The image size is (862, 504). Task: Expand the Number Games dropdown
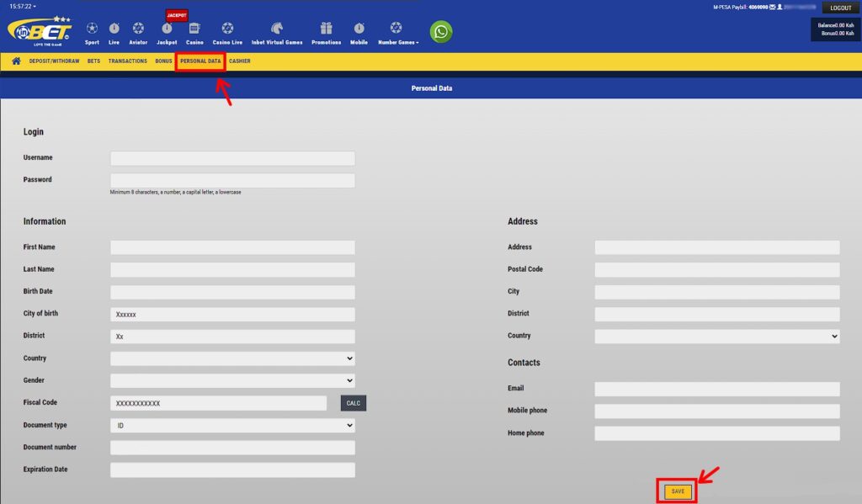[396, 28]
